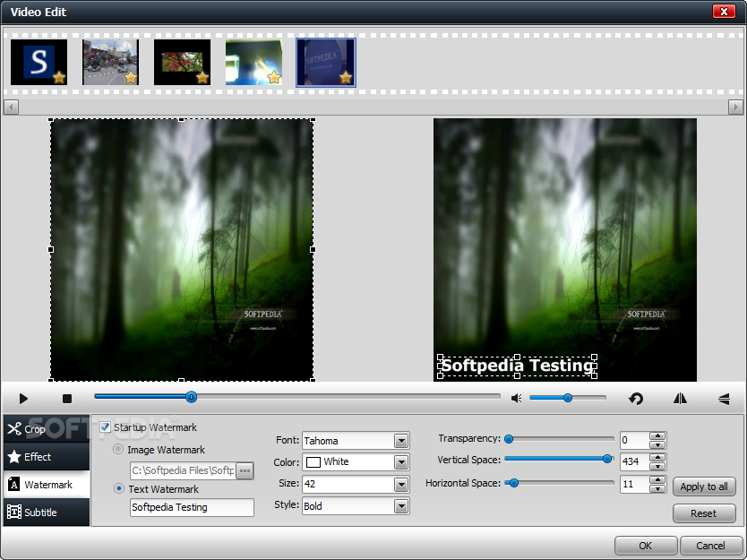Click the vertical flip icon

(724, 399)
